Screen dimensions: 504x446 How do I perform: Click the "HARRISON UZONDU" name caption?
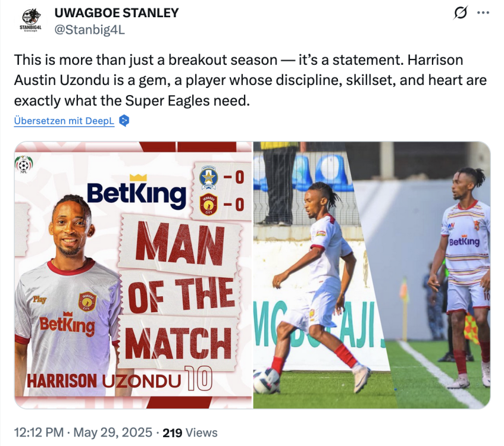103,381
